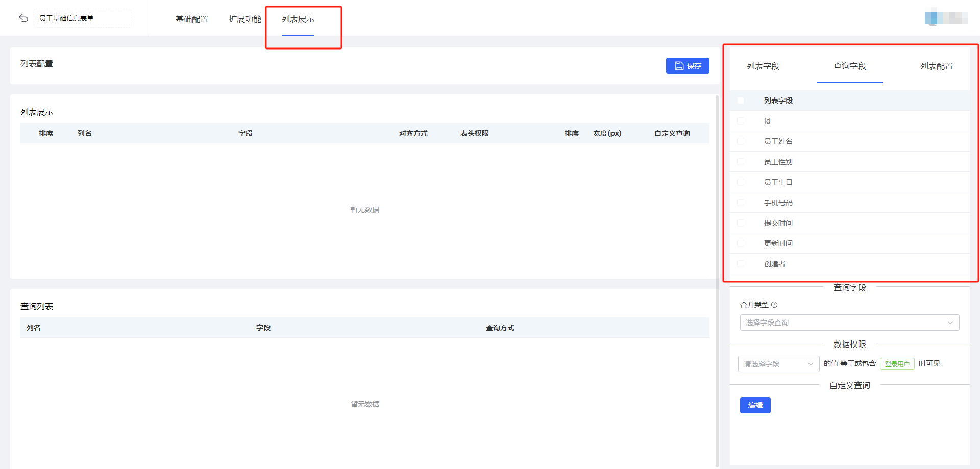Switch to the 基础配置 tab
This screenshot has width=980, height=469.
pos(192,19)
